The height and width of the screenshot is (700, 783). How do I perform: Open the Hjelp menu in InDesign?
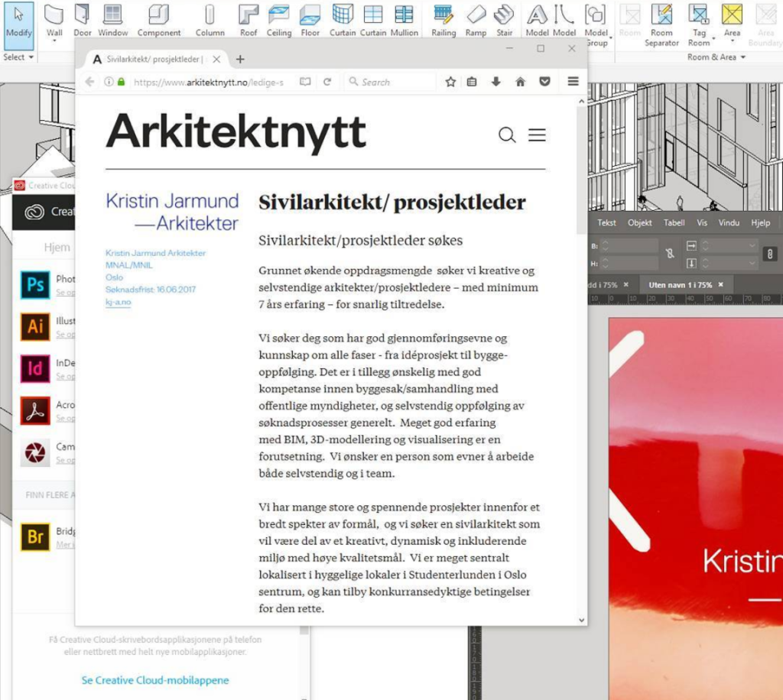coord(761,222)
